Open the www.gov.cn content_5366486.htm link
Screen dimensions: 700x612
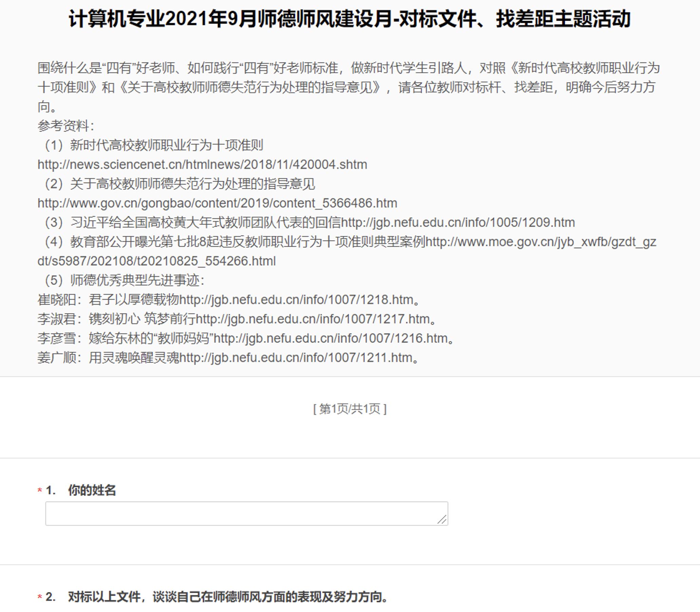coord(217,203)
